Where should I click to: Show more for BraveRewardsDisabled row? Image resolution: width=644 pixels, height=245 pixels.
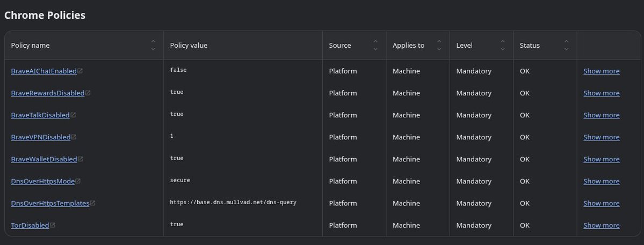click(x=601, y=93)
